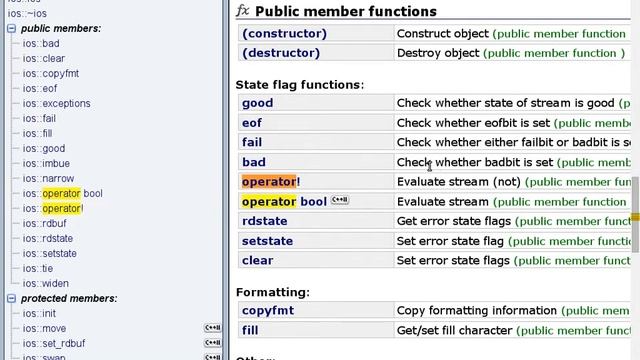Open the operator bool link in the table
Image resolution: width=640 pixels, height=360 pixels.
tap(284, 202)
